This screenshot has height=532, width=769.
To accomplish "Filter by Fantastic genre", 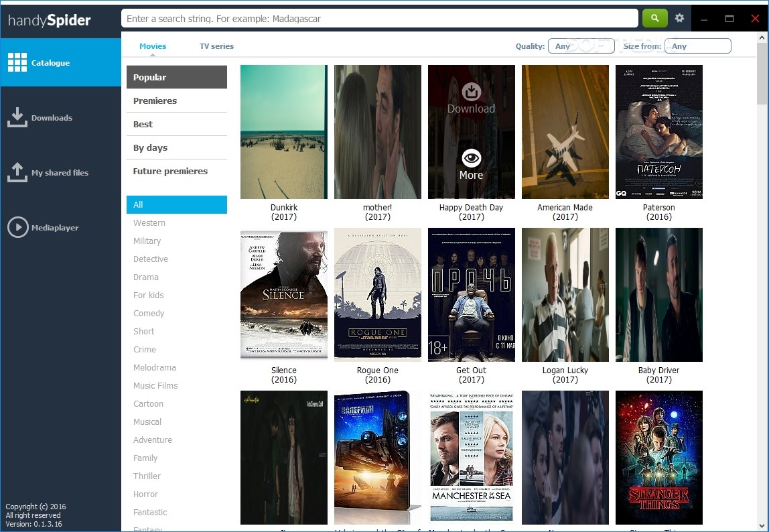I will click(x=150, y=513).
